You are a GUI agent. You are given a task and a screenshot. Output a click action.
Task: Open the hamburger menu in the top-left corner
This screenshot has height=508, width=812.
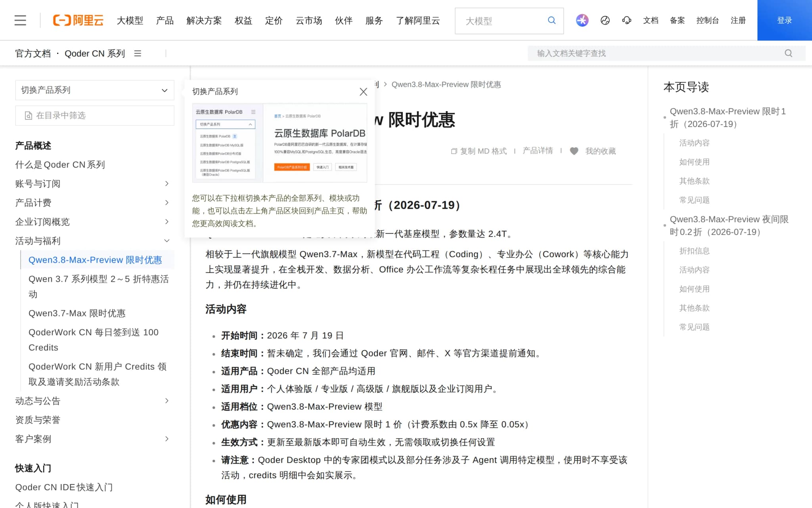(20, 20)
